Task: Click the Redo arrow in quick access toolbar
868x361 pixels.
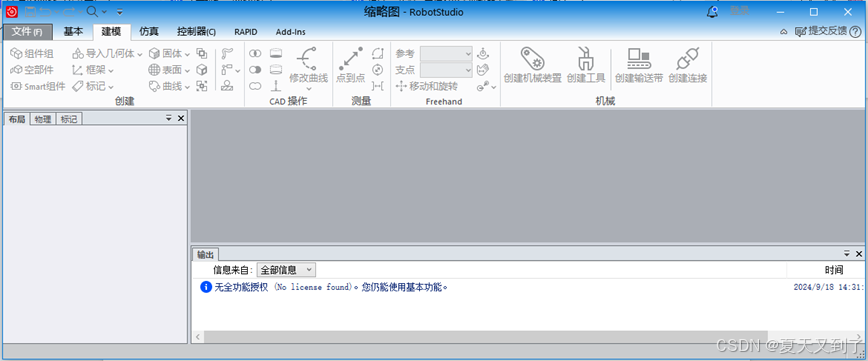Action: click(69, 12)
